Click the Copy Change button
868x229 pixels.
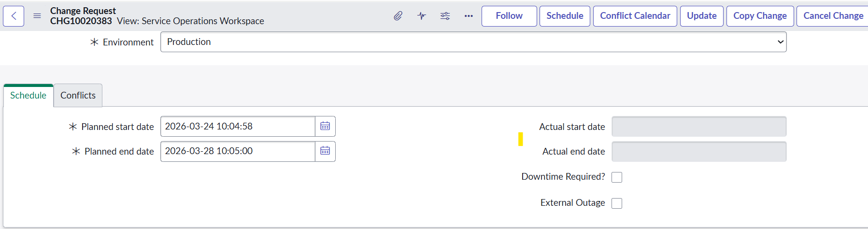tap(759, 16)
